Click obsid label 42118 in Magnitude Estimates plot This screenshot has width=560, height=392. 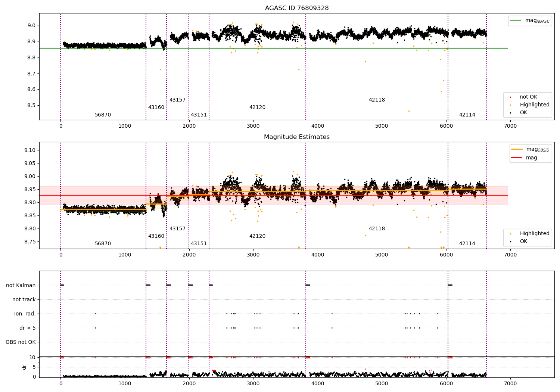point(377,229)
